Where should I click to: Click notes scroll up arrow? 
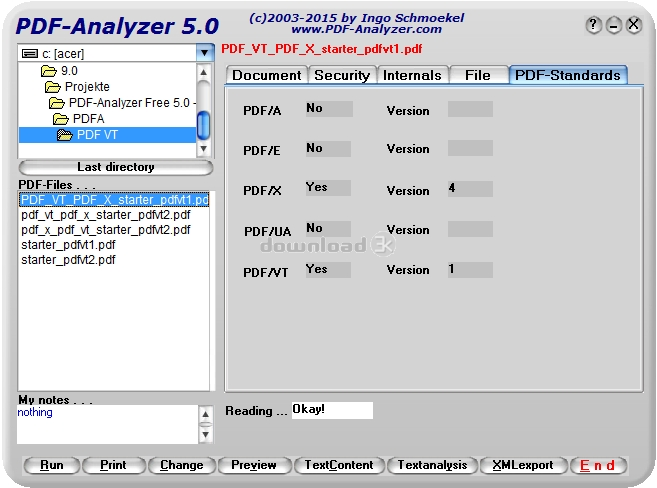[205, 414]
